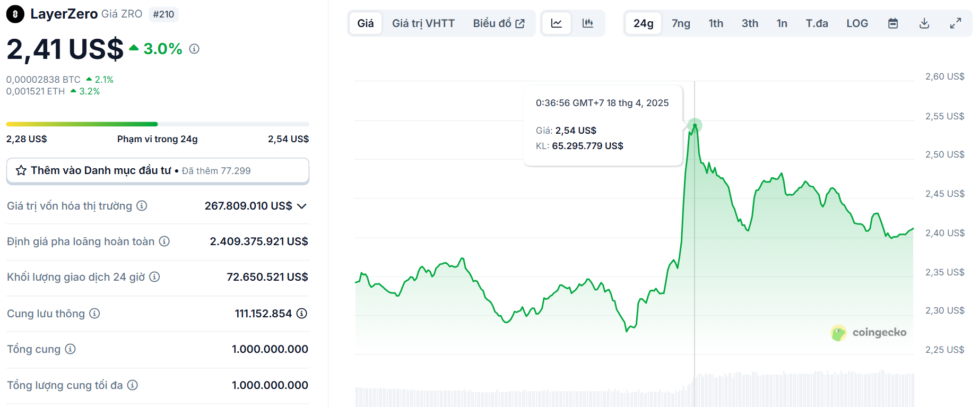Viewport: 980px width, 407px height.
Task: Click the 2.409.375.921 US$ valuation value
Action: click(259, 241)
